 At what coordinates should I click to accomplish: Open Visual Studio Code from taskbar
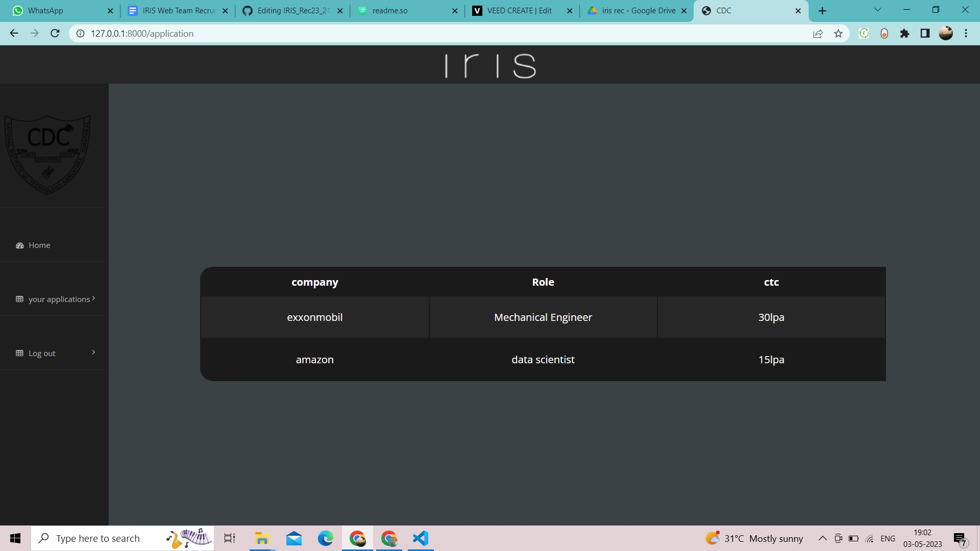tap(421, 538)
